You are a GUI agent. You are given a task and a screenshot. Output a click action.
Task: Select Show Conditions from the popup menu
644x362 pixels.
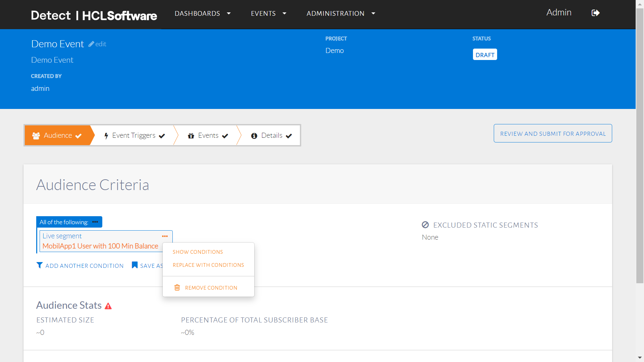198,252
